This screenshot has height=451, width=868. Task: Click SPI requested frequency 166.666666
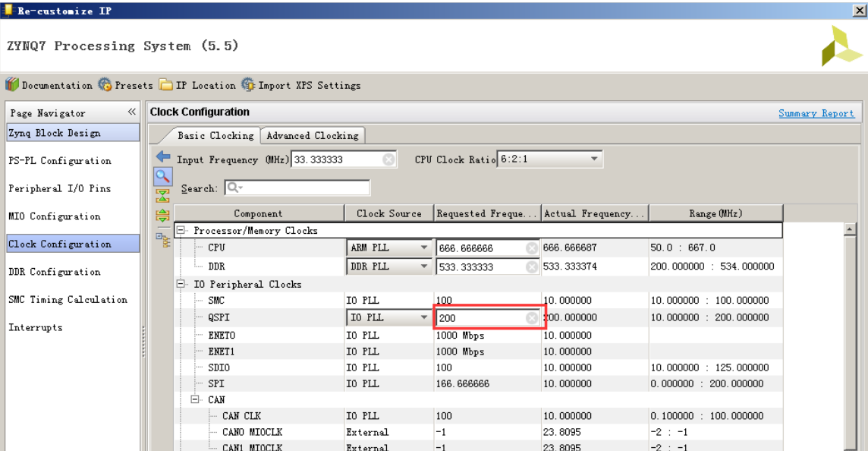(463, 383)
